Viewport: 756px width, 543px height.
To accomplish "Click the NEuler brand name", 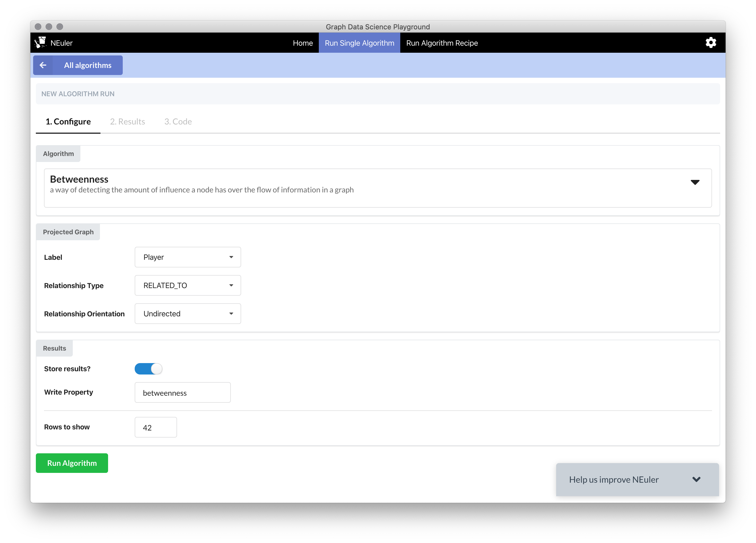I will (x=61, y=43).
